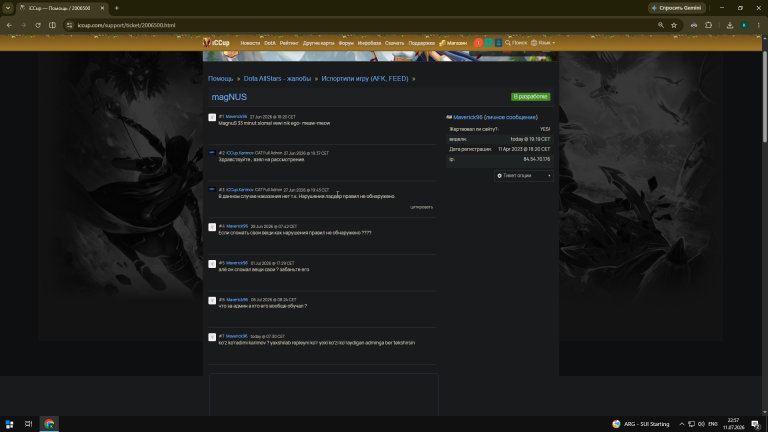Open the blue user profile icon
Image resolution: width=768 pixels, height=432 pixels.
pos(498,43)
